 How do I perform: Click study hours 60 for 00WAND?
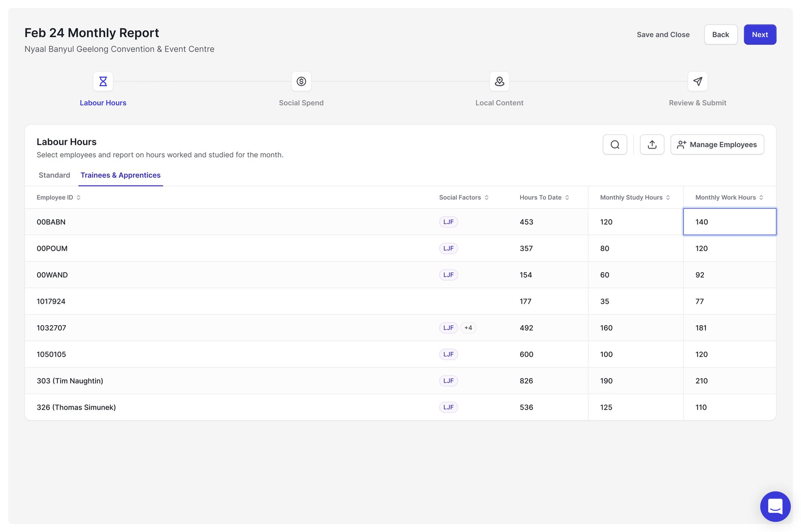coord(635,275)
